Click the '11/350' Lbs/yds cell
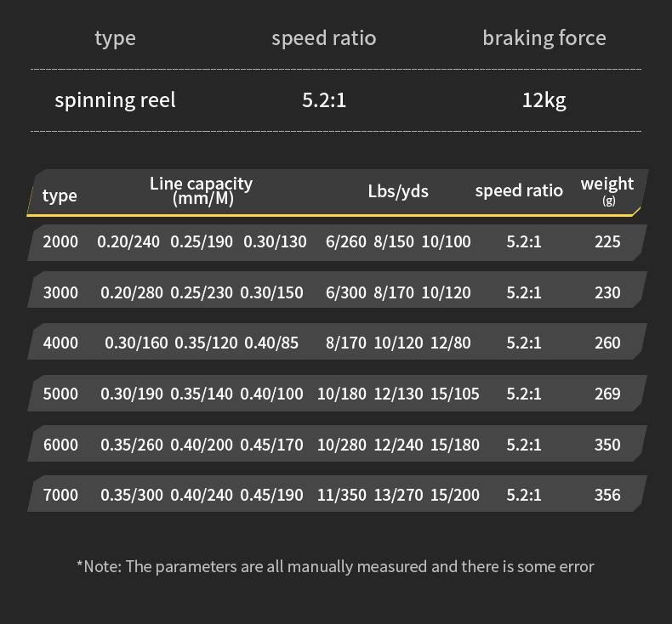The width and height of the screenshot is (672, 624). coord(342,496)
